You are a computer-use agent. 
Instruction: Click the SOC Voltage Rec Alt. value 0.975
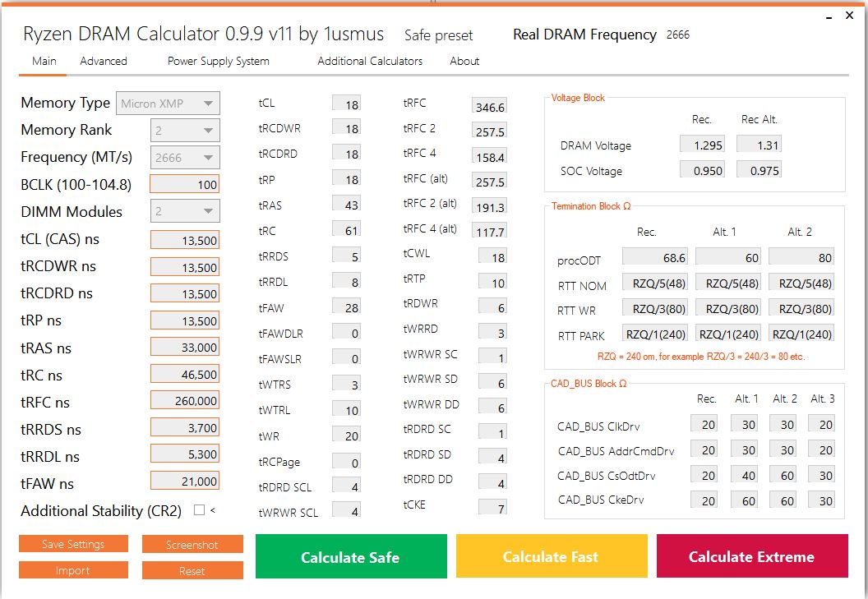(x=759, y=170)
